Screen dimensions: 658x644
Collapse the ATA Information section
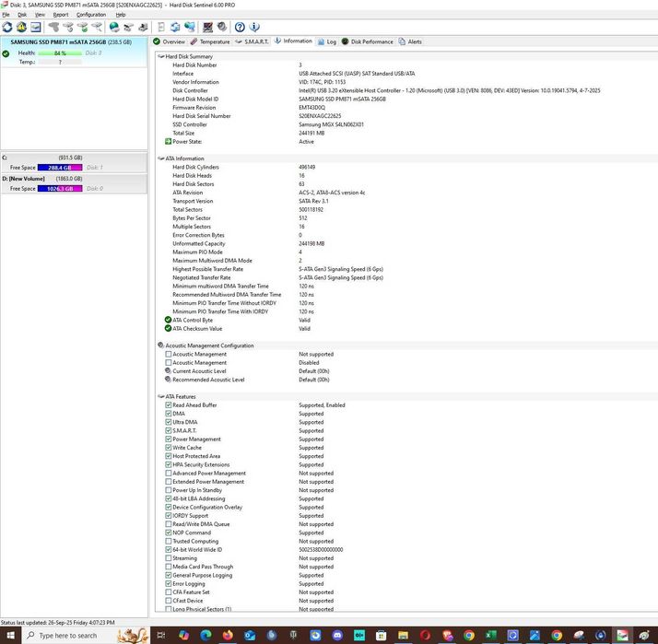pos(160,158)
